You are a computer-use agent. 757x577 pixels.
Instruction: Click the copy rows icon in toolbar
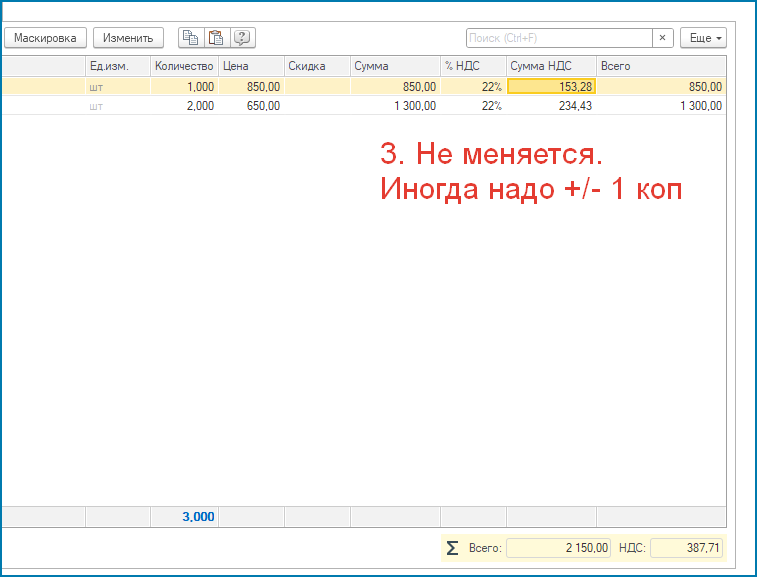(x=190, y=38)
